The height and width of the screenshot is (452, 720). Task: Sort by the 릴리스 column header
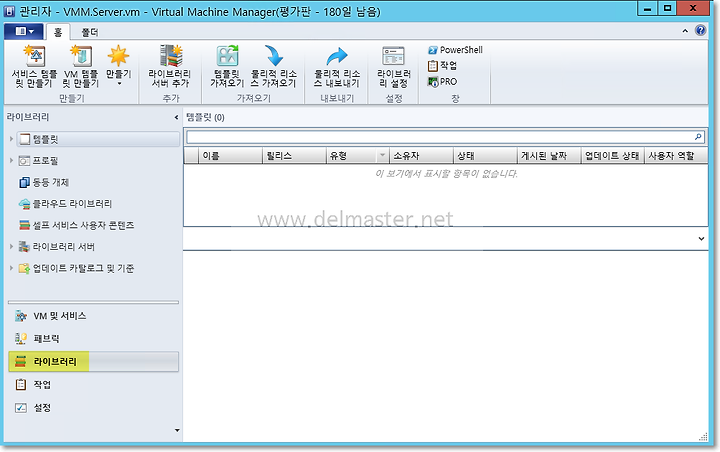(294, 156)
